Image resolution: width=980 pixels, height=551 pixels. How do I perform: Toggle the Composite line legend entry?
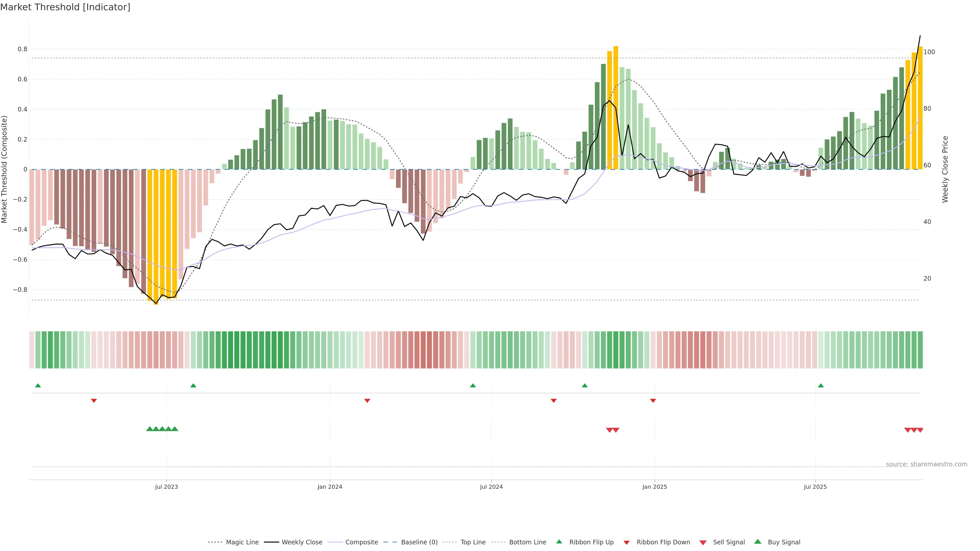click(x=361, y=542)
